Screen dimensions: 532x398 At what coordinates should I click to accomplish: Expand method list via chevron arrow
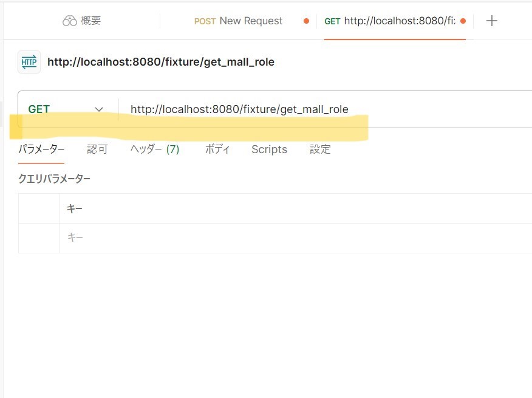99,109
